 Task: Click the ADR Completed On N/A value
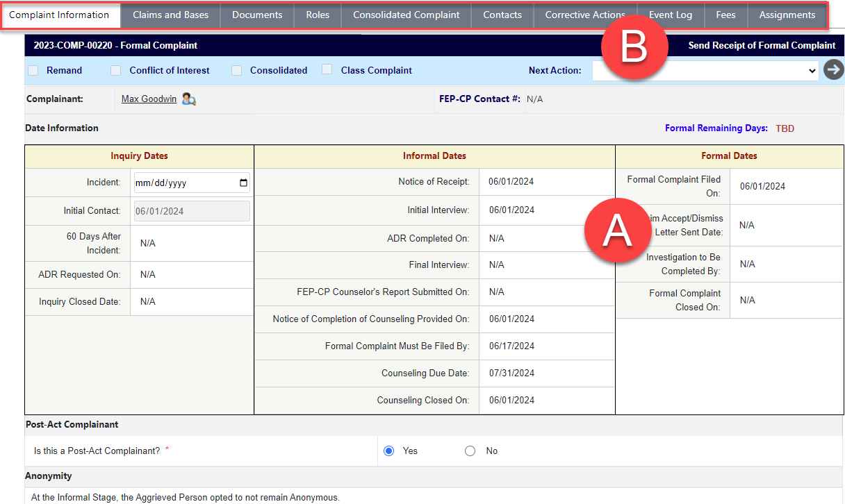click(497, 239)
